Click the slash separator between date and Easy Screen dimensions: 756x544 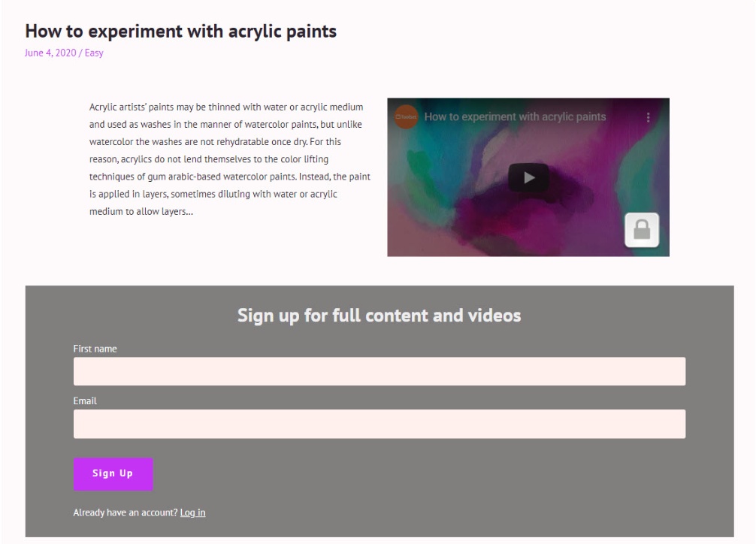click(80, 53)
